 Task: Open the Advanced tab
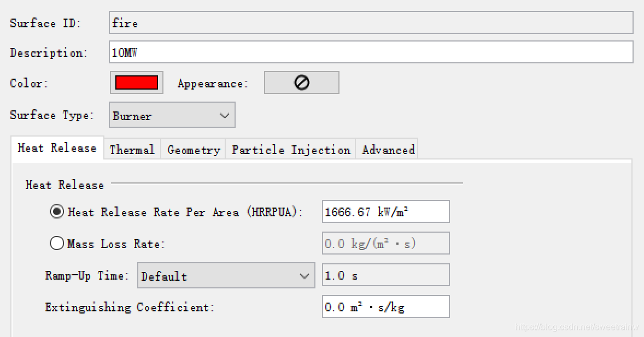coord(388,150)
